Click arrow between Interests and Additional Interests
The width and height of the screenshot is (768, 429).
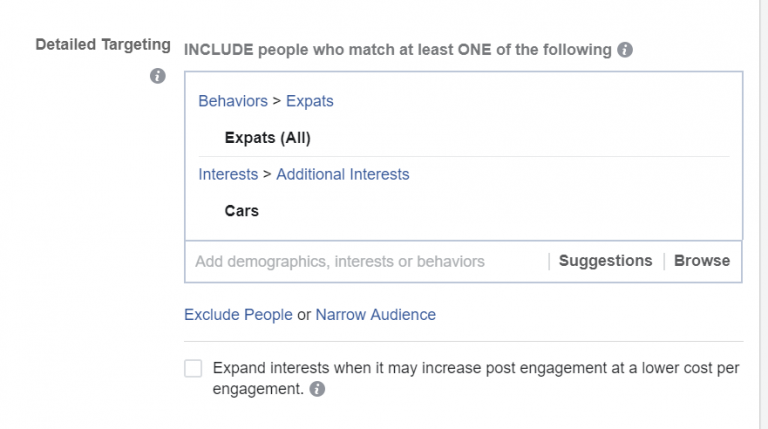267,174
